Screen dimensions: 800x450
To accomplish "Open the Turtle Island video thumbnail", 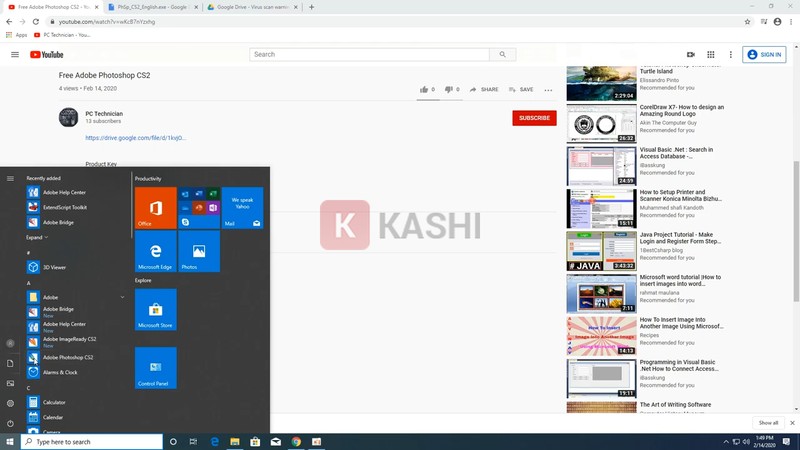I will (x=601, y=83).
